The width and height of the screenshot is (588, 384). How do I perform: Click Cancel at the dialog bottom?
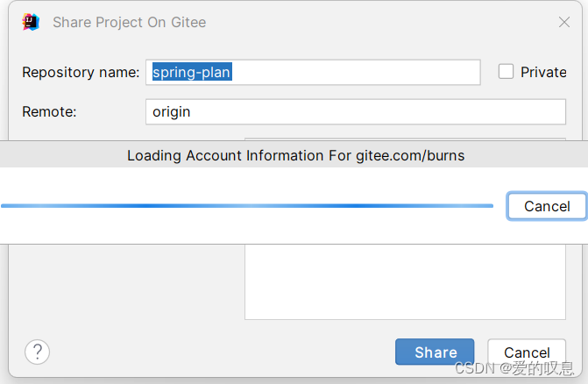(527, 352)
